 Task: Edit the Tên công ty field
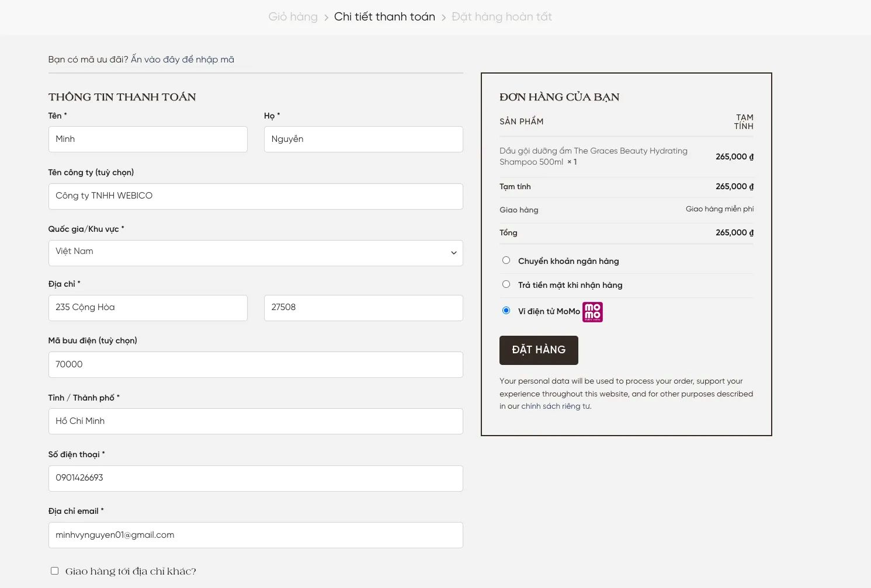(x=255, y=196)
